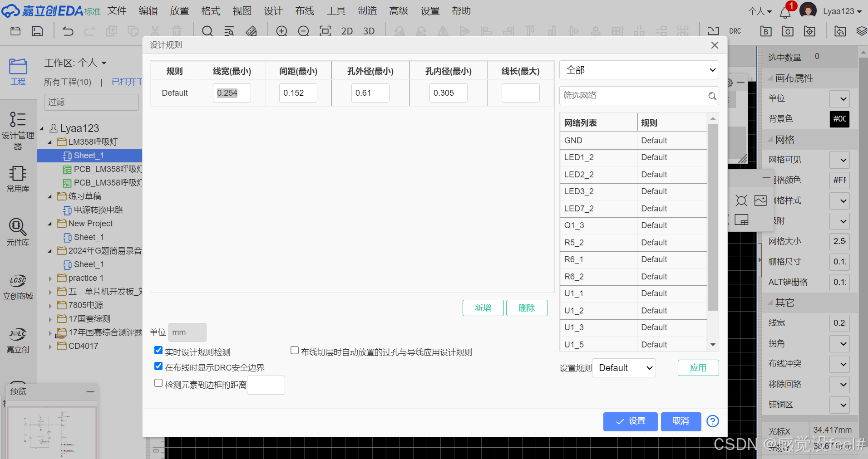The image size is (868, 459).
Task: Collapse the LM358呼吸灯 project folder
Action: (50, 142)
